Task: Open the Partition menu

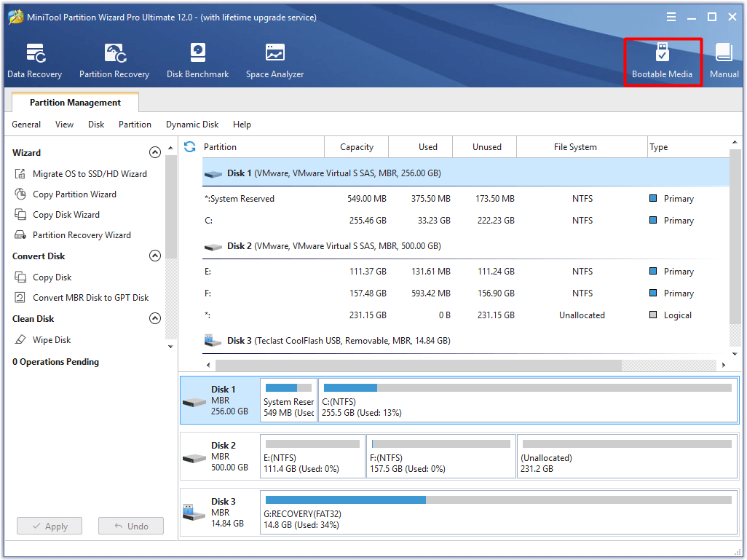Action: tap(135, 125)
